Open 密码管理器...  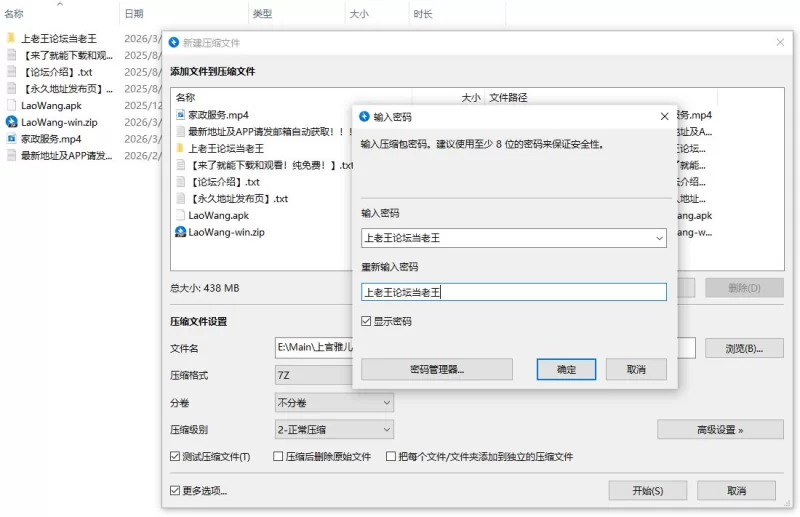(437, 370)
